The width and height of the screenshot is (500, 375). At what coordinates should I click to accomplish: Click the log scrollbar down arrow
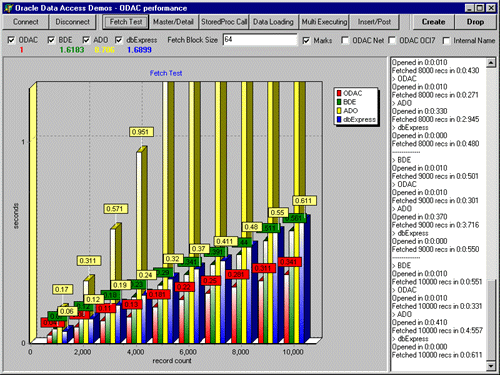pyautogui.click(x=491, y=366)
